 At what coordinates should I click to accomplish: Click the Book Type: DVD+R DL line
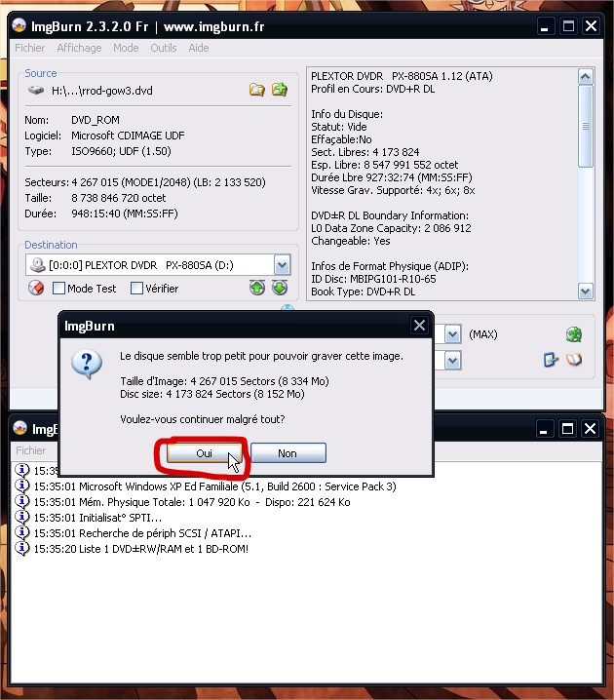[x=363, y=292]
